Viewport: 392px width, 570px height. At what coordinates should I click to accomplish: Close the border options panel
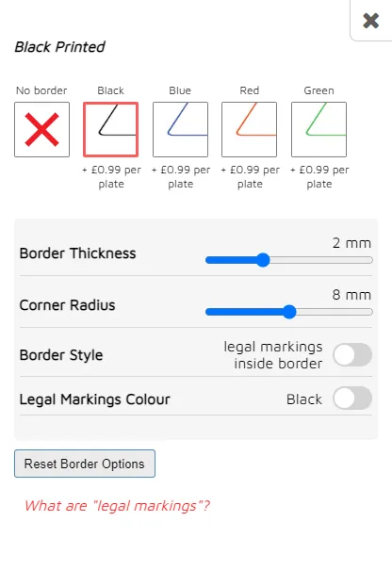pos(371,21)
